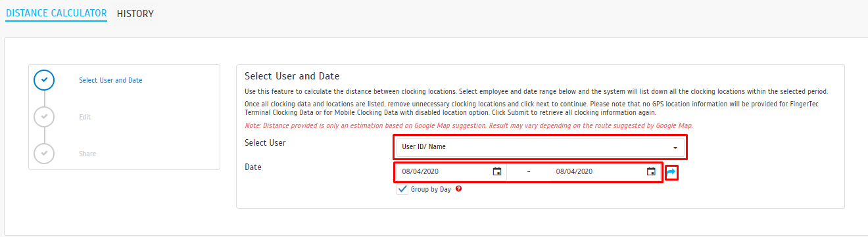
Task: Click the end date field showing 08/04/2020
Action: point(606,171)
